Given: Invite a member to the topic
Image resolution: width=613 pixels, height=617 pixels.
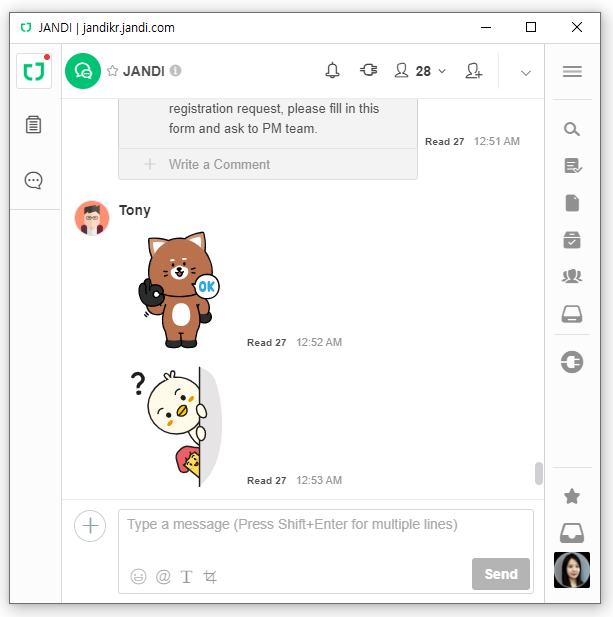Looking at the screenshot, I should [x=474, y=71].
